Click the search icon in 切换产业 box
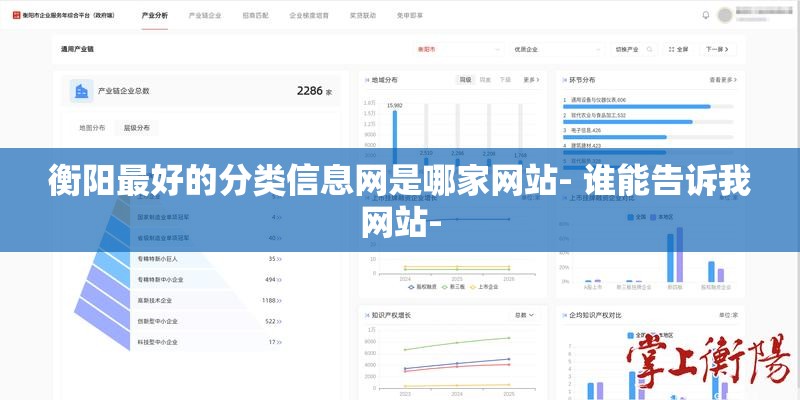 649,49
